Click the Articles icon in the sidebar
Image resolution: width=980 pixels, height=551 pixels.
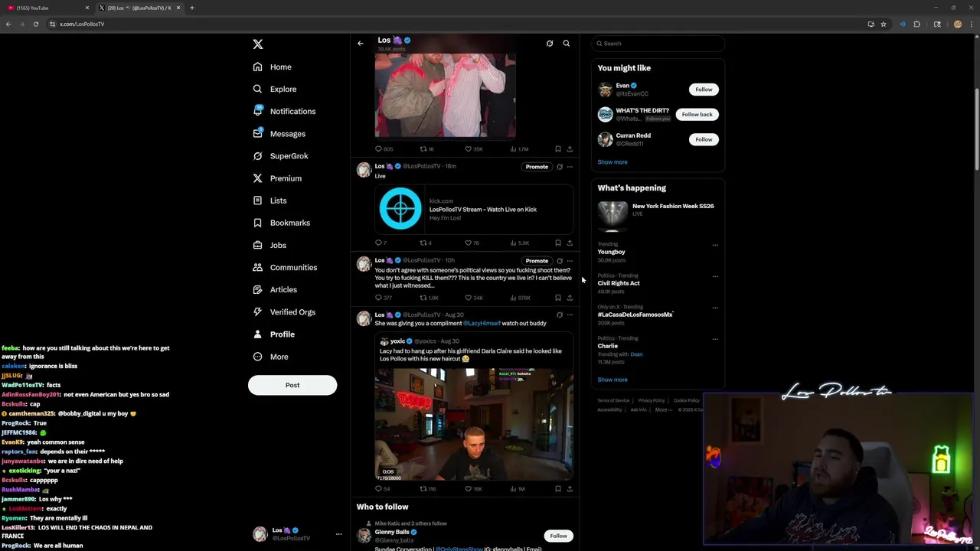tap(258, 289)
